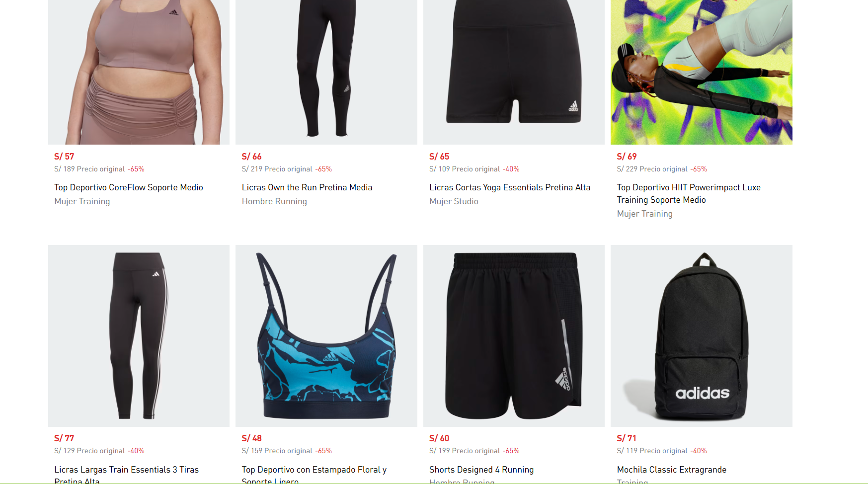Click Licras Largas Train Essentials 3 Tiras title

coord(126,474)
